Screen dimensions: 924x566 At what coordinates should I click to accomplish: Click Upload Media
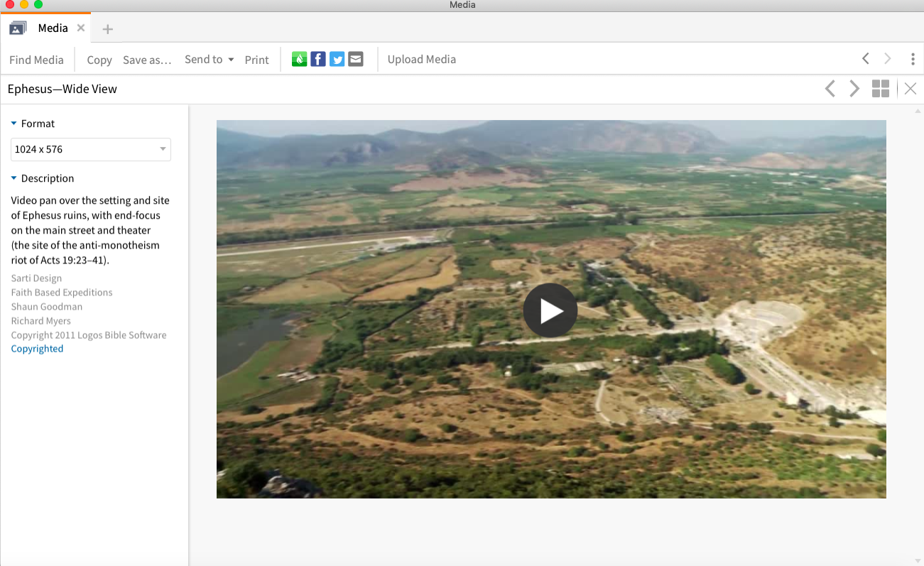422,59
